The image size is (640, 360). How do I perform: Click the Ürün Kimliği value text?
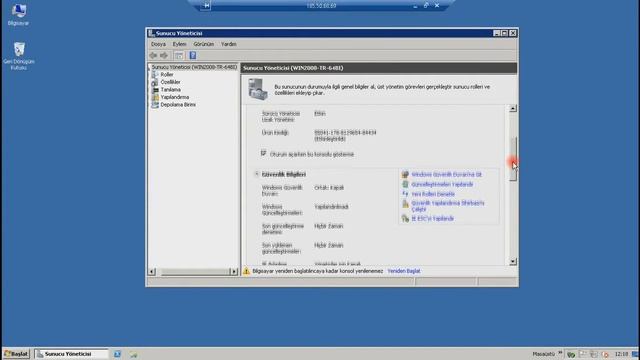pos(345,136)
